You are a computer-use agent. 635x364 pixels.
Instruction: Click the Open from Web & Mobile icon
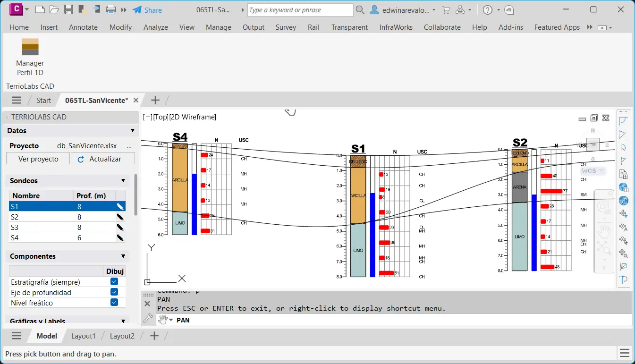pos(96,9)
